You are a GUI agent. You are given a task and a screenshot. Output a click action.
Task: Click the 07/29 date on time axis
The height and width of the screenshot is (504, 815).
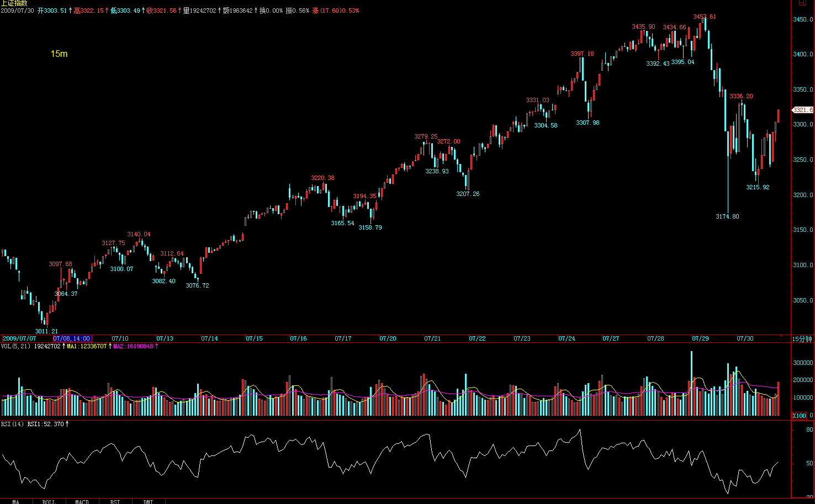pos(700,339)
